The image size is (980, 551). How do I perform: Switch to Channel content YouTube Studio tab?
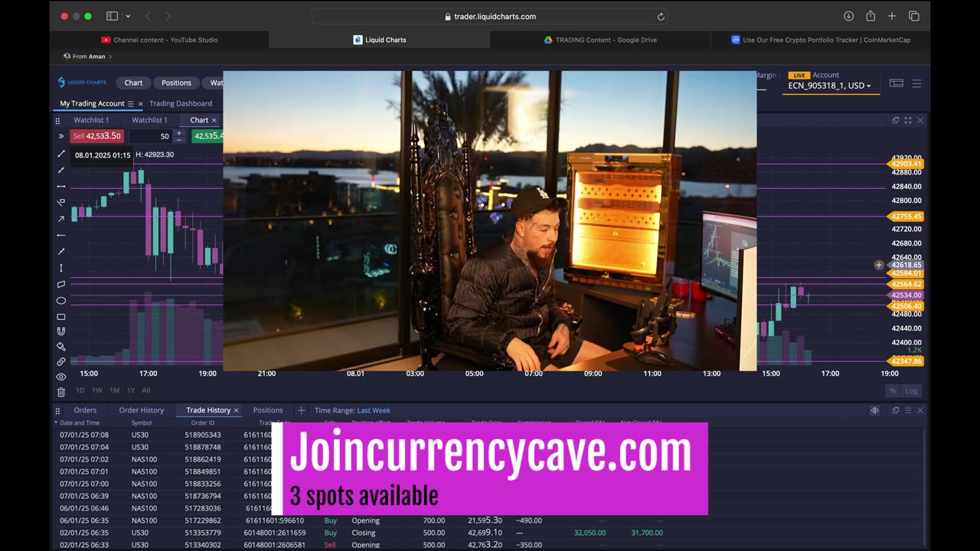click(159, 40)
